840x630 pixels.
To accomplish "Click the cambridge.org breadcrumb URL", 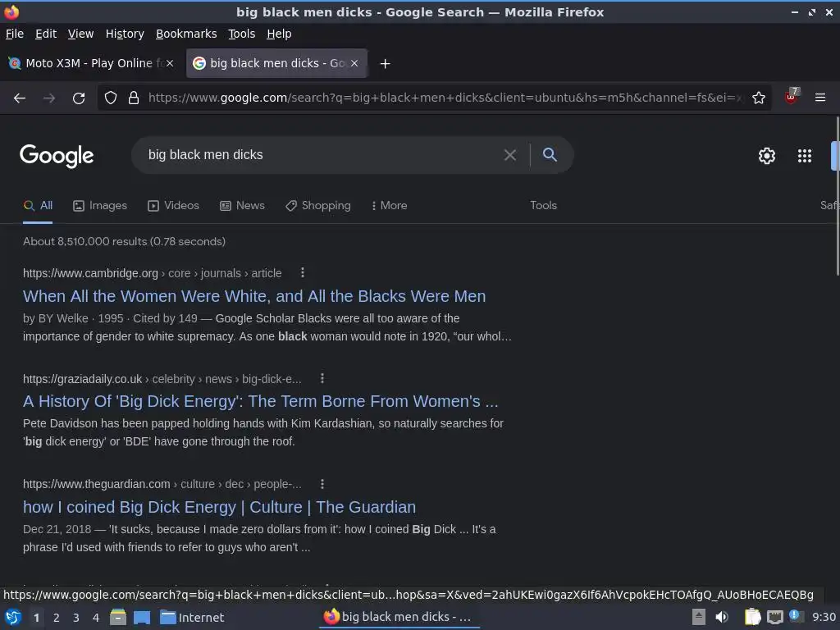I will pyautogui.click(x=152, y=273).
